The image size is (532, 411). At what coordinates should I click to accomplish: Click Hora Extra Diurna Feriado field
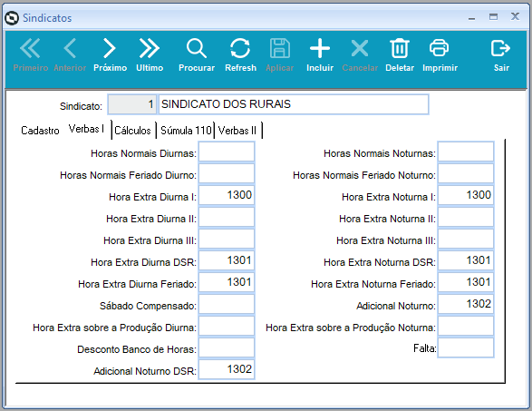pyautogui.click(x=227, y=282)
